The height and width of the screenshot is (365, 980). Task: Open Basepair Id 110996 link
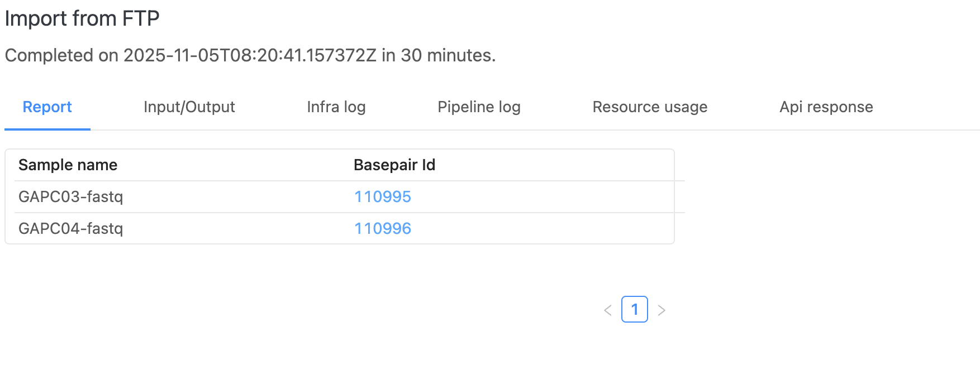[383, 228]
